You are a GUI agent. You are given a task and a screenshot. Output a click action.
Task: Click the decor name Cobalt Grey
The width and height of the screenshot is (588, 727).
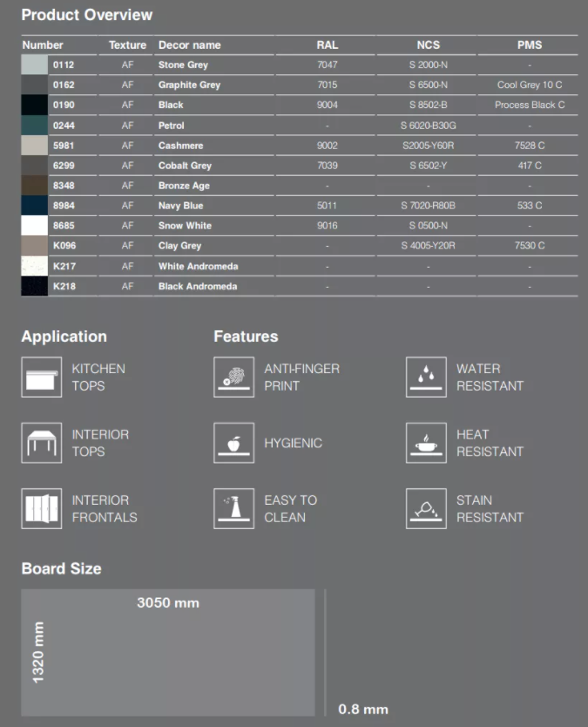(x=185, y=166)
